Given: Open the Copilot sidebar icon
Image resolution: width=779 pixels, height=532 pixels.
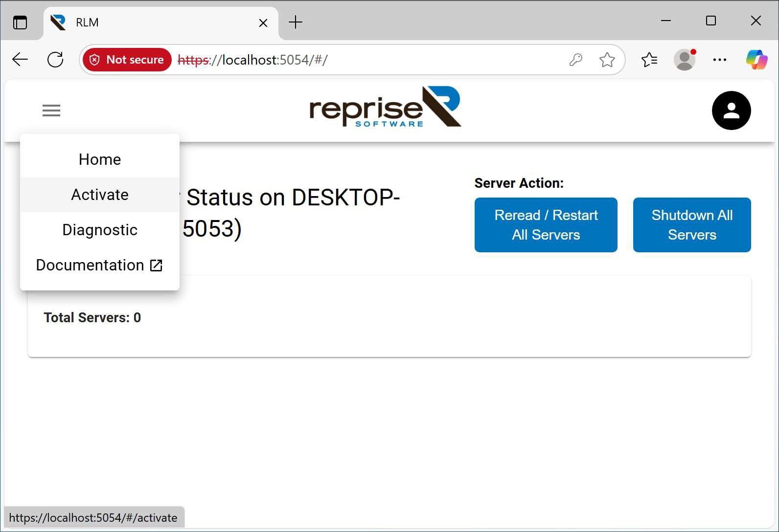Looking at the screenshot, I should point(756,60).
